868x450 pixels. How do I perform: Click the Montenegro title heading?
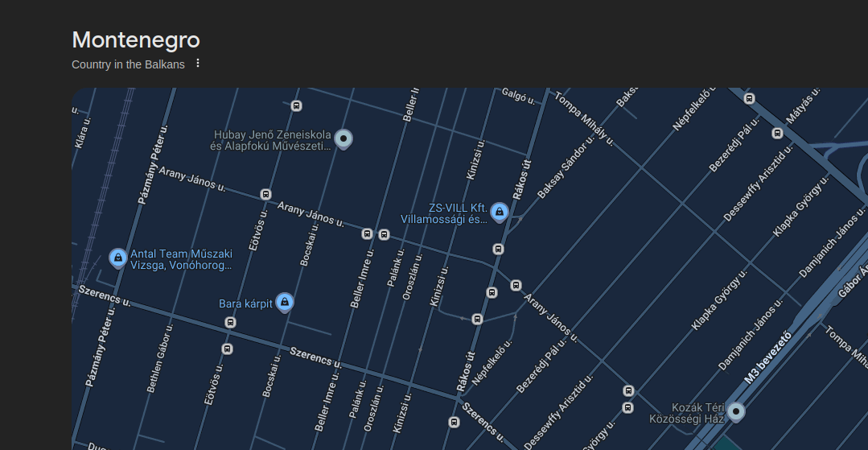click(136, 40)
